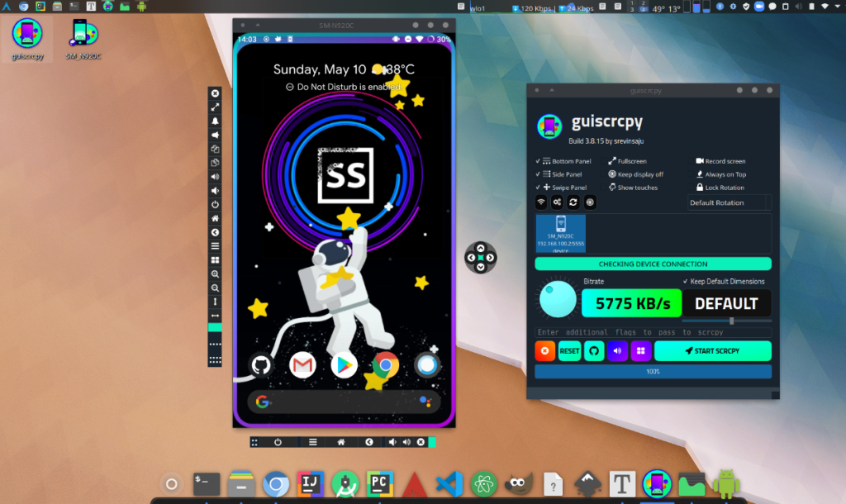Click the swipe-up arrow on the swipe panel
This screenshot has height=504, width=846.
click(x=480, y=248)
